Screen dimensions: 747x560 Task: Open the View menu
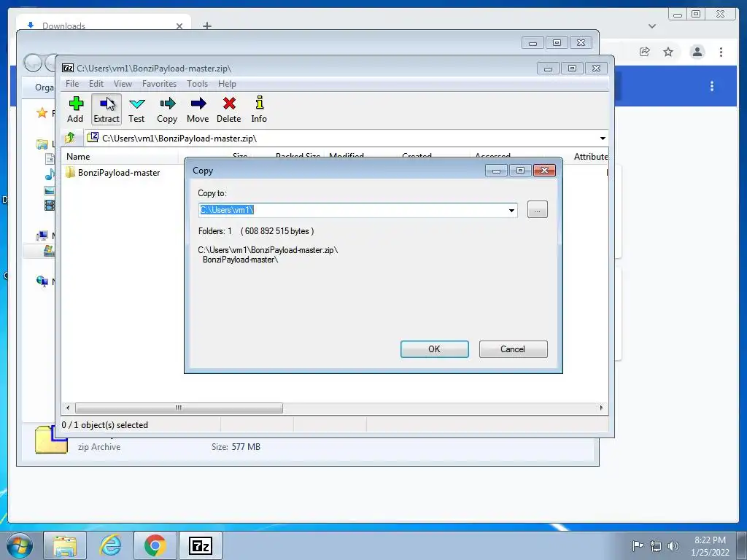click(x=123, y=84)
